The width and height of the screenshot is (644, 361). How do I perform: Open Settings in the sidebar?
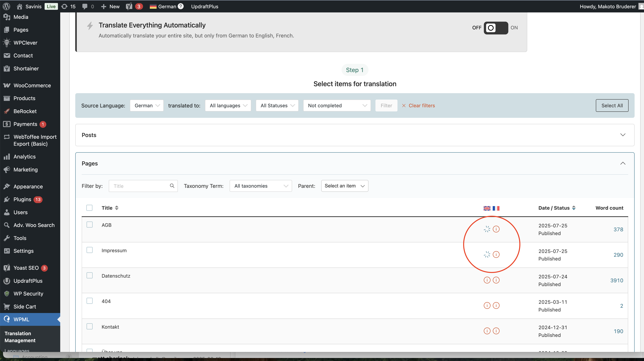30,251
